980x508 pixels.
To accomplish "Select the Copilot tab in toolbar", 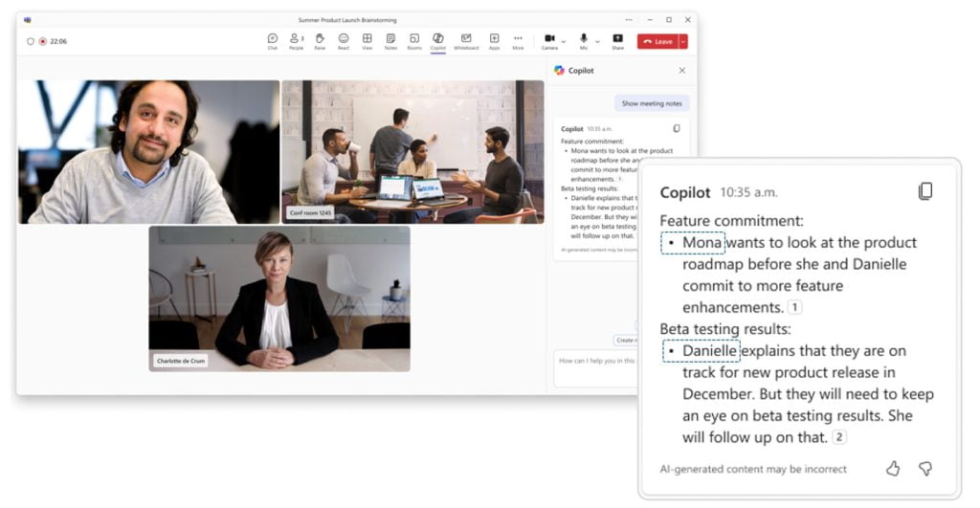I will click(x=438, y=40).
